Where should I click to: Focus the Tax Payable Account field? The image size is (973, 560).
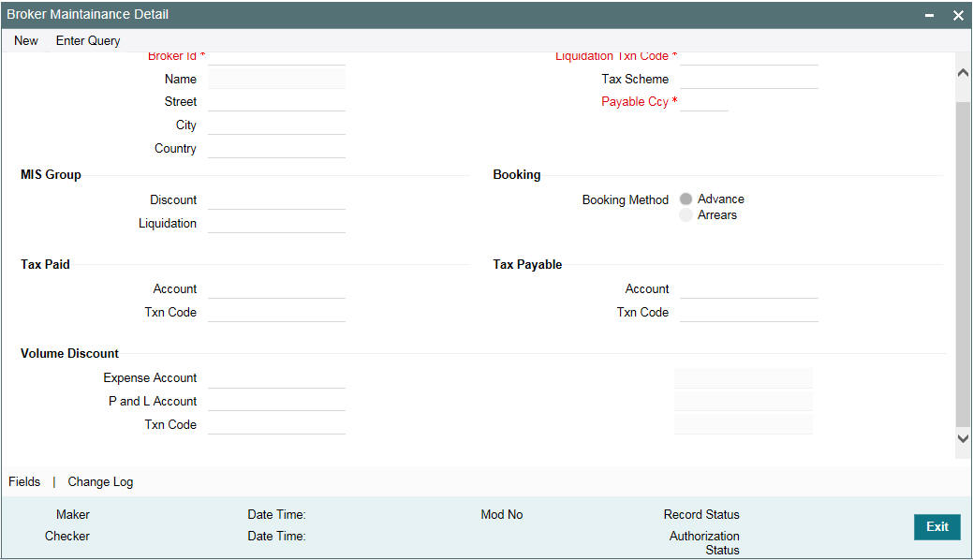749,288
